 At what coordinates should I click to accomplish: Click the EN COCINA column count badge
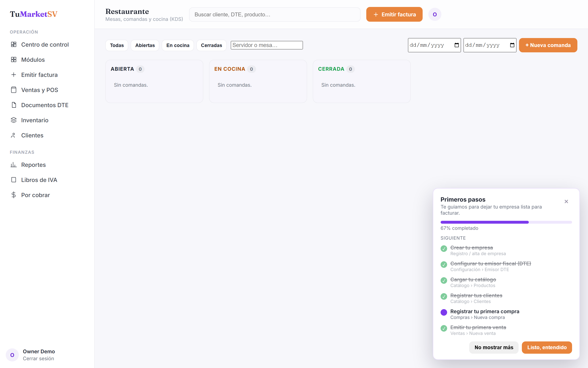tap(252, 69)
